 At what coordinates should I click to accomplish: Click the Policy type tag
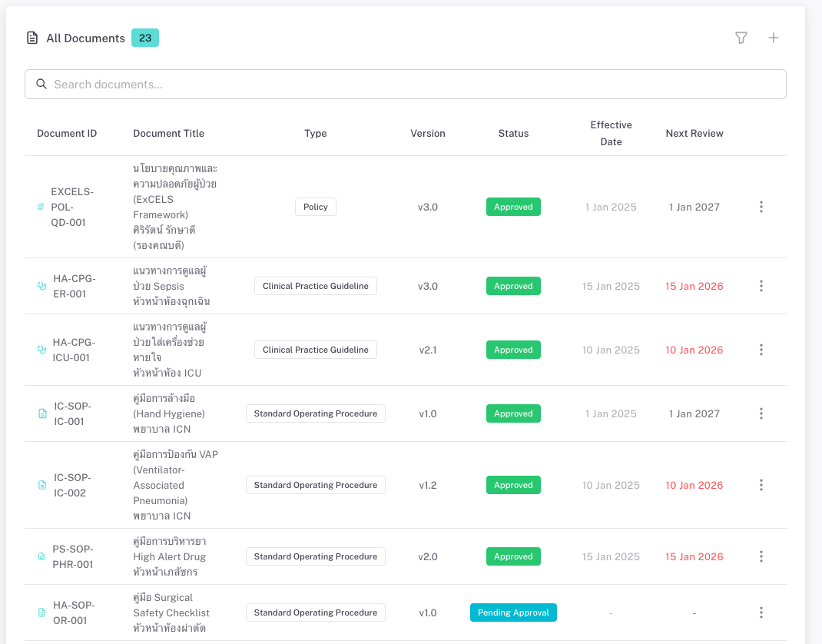(x=315, y=207)
